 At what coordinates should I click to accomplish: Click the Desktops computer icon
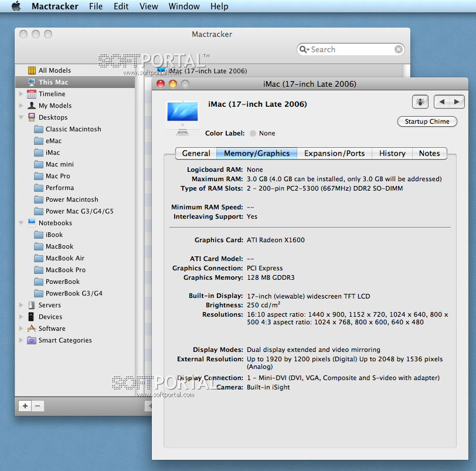32,117
